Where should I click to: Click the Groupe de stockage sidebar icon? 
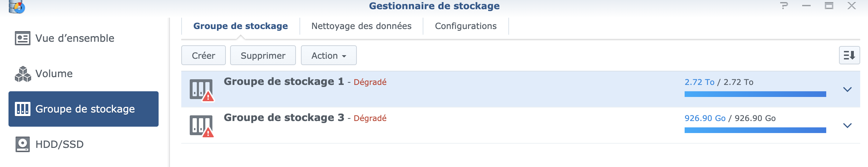(23, 109)
